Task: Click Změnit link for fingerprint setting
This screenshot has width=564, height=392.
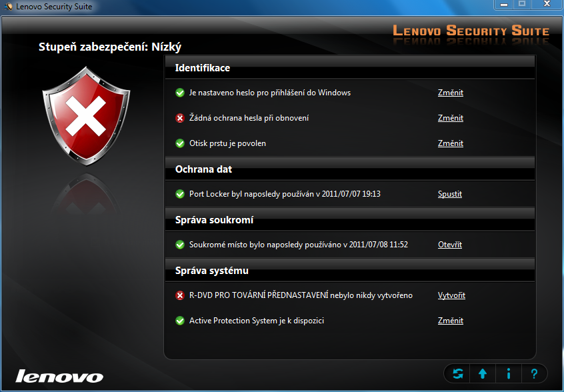Action: click(450, 143)
